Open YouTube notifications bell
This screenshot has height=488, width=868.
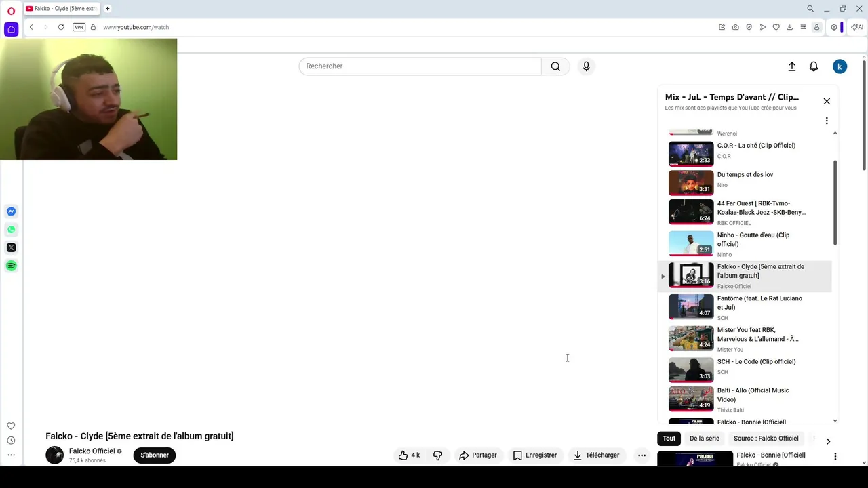pos(814,66)
